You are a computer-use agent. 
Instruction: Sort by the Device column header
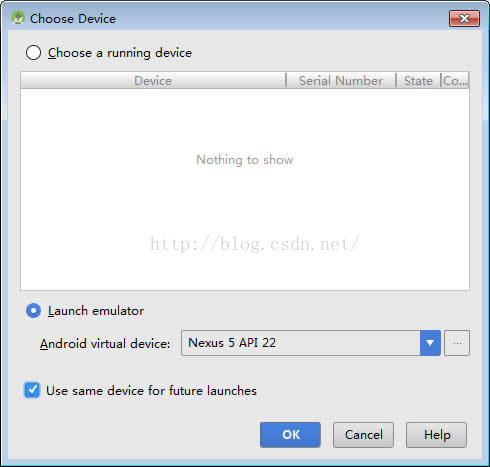153,81
